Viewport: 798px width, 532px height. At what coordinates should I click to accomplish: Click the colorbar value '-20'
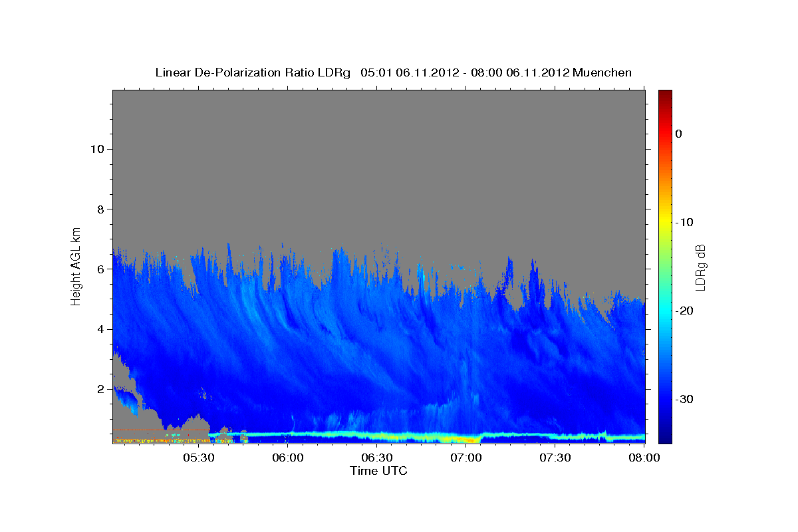(685, 311)
